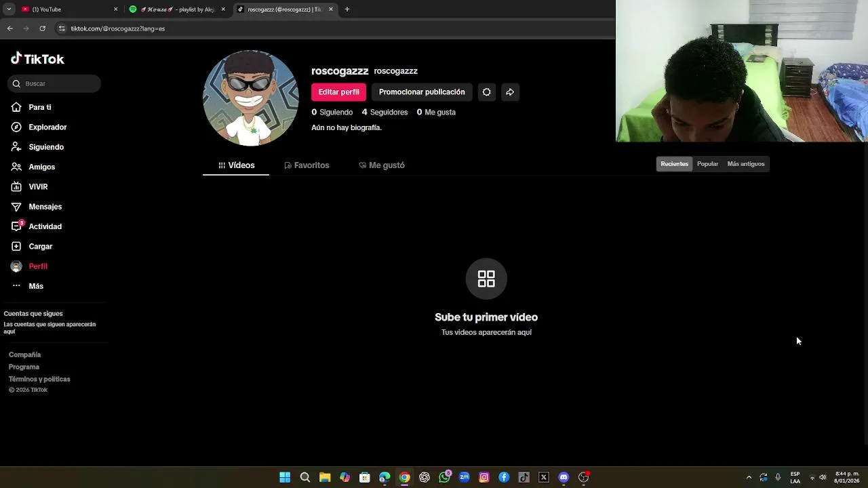
Task: Expand Programa footer section
Action: (24, 367)
